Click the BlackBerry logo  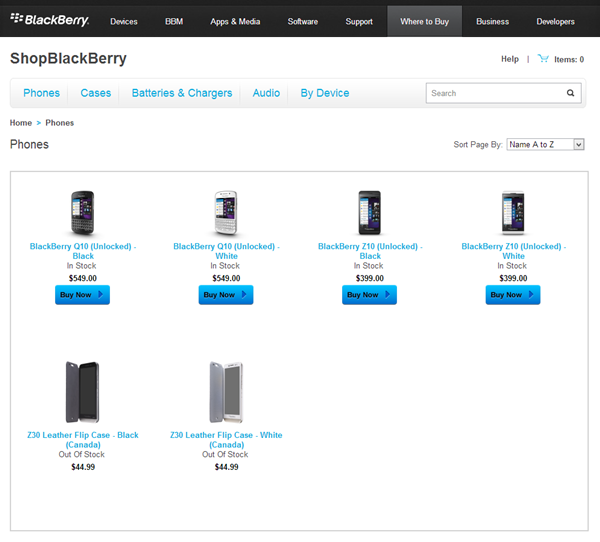point(49,20)
